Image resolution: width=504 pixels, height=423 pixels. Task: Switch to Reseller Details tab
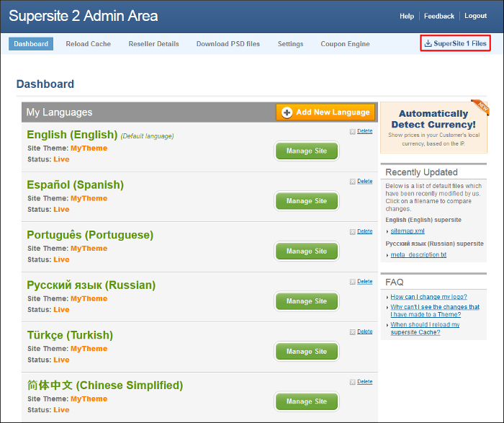coord(153,44)
